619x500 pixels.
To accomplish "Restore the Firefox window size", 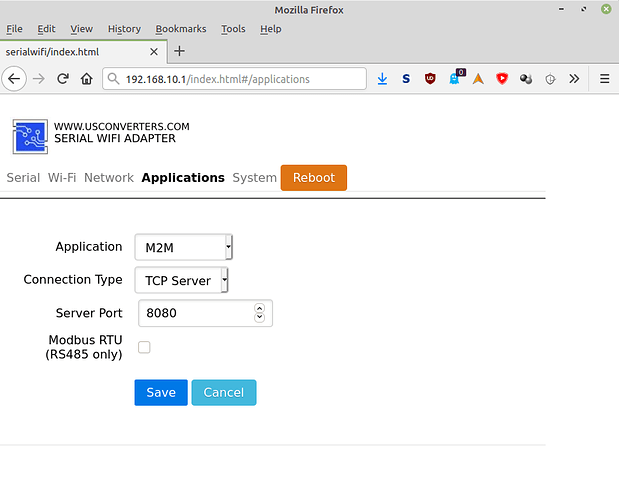I will pos(583,9).
